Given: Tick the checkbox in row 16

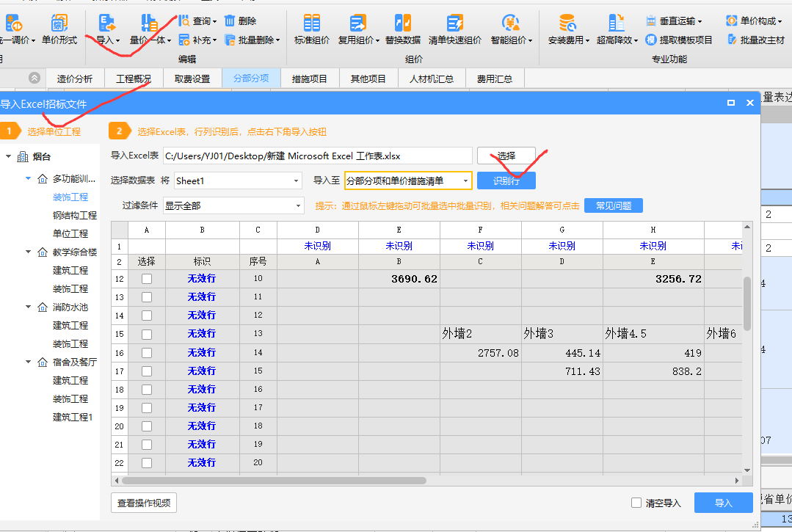Looking at the screenshot, I should 147,353.
